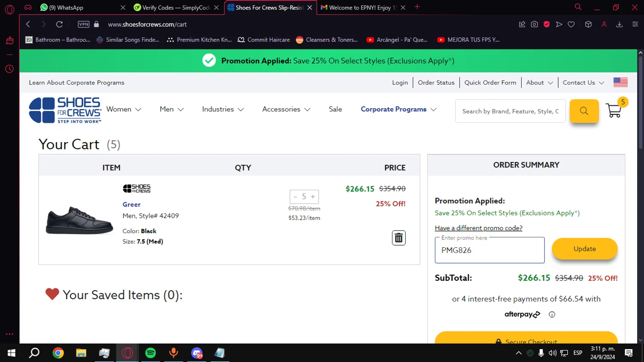Close the Shoes For Crews tab
Viewport: 644px width, 362px height.
(310, 8)
